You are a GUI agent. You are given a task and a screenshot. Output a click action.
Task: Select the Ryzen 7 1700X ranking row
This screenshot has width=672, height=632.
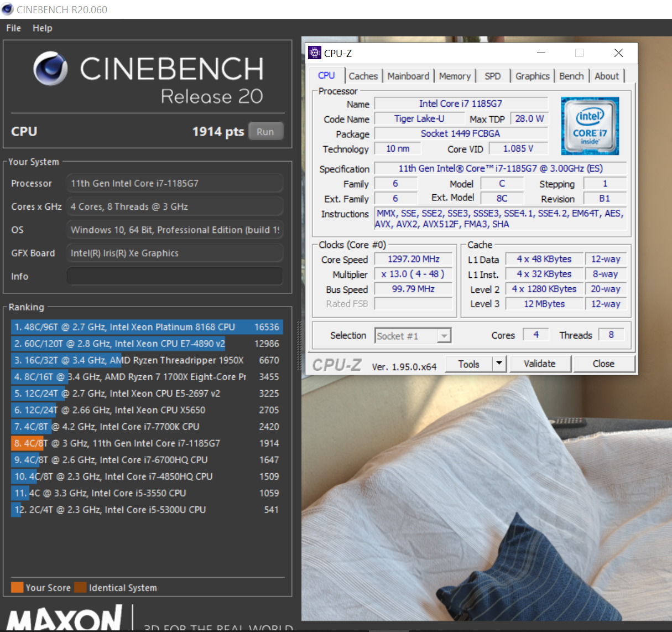147,377
